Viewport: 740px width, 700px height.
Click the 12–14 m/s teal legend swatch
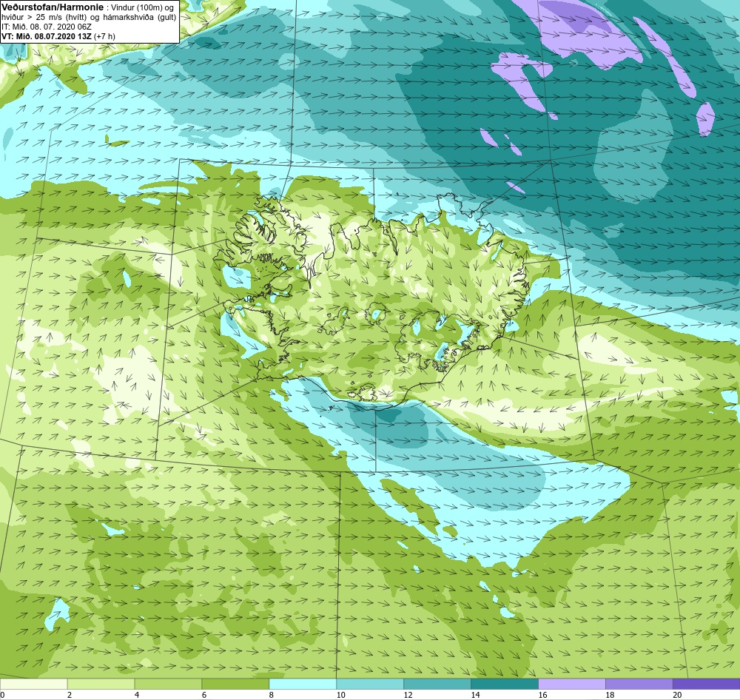[437, 684]
